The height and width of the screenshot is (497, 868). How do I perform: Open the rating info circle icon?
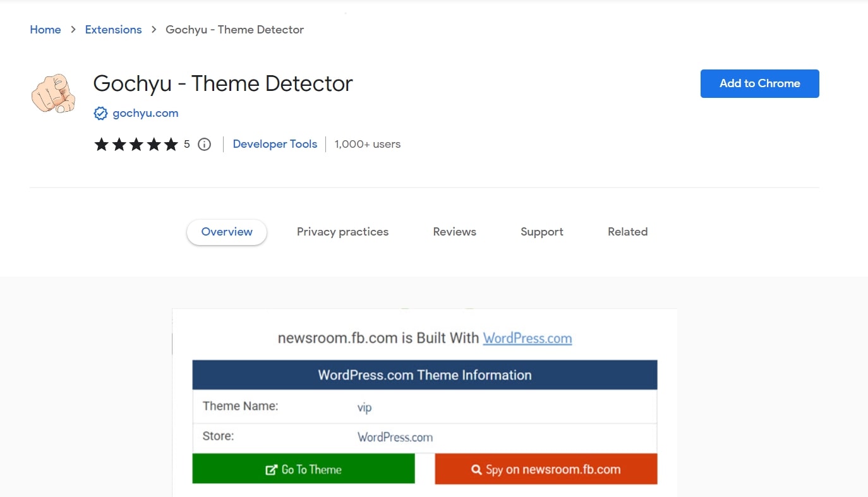pyautogui.click(x=204, y=144)
